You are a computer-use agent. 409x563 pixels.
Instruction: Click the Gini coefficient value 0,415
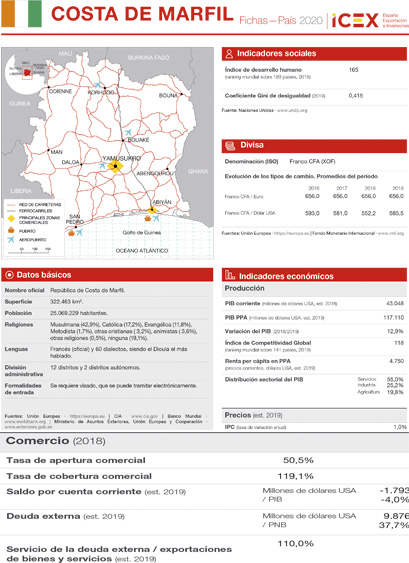[355, 96]
